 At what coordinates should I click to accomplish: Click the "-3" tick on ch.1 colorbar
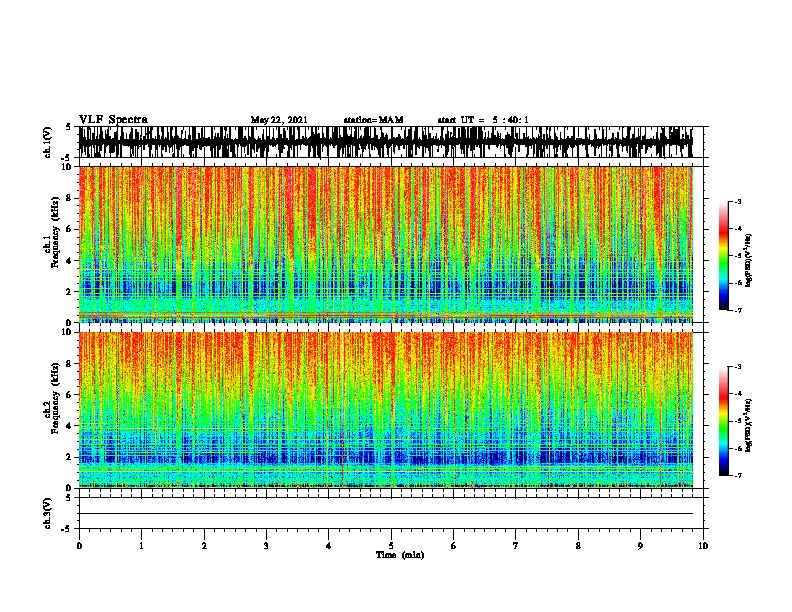(x=738, y=202)
